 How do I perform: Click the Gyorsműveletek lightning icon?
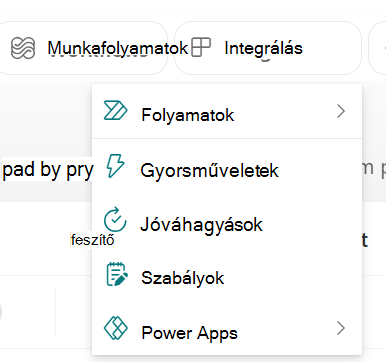pos(115,165)
